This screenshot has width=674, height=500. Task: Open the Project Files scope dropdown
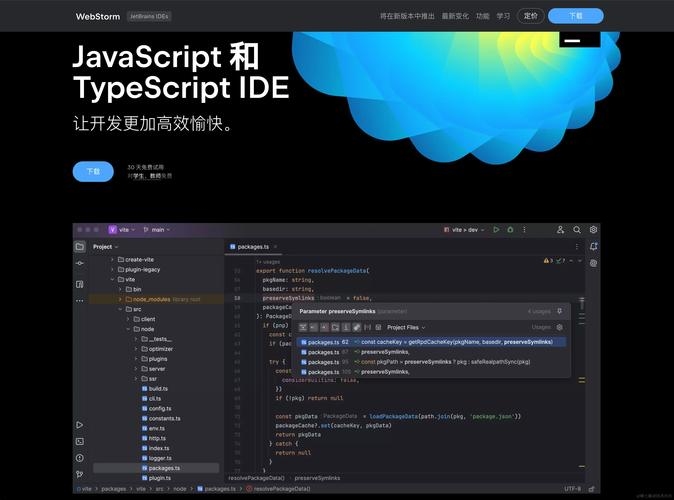coord(406,327)
